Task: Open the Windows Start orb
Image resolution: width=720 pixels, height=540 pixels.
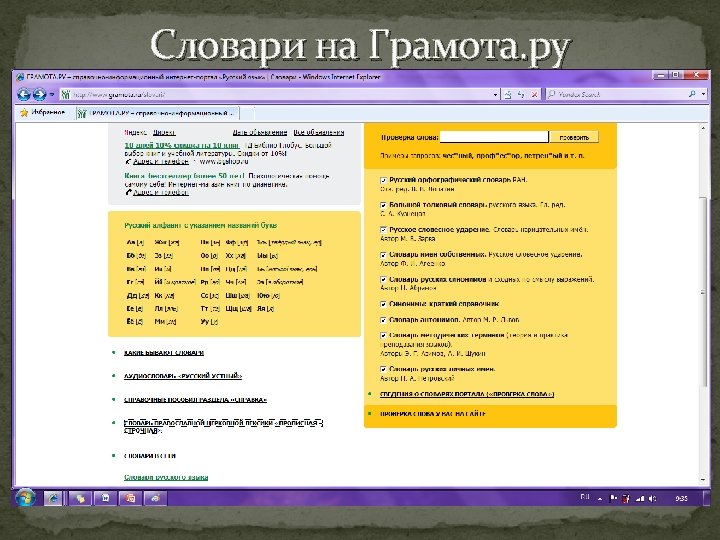Action: point(25,498)
